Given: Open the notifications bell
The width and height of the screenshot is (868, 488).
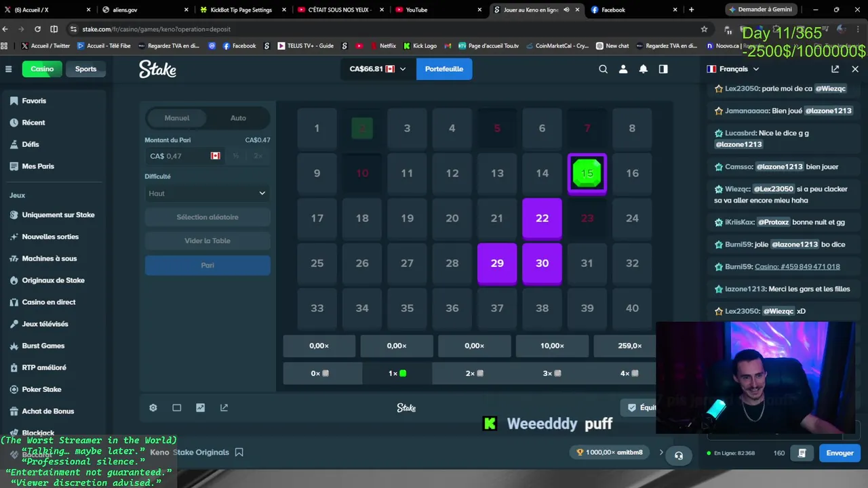Looking at the screenshot, I should click(x=644, y=69).
